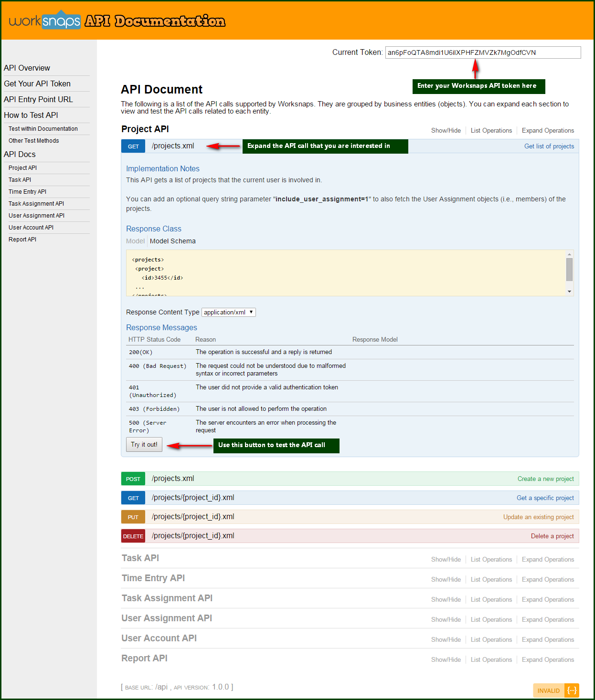Expand the Time Entry API section heading

tap(153, 578)
